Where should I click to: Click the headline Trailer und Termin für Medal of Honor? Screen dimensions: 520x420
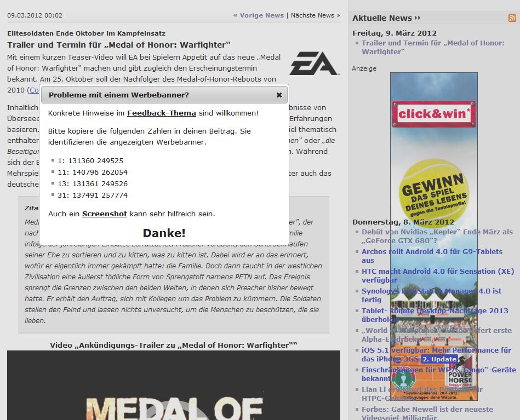coord(119,45)
